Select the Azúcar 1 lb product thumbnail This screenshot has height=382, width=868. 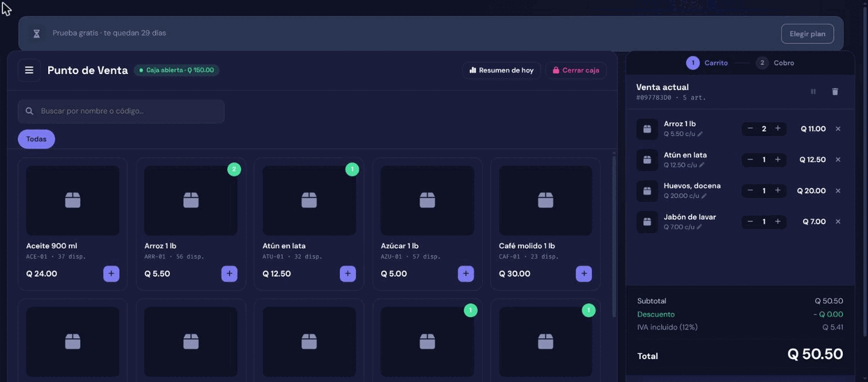[x=427, y=201]
